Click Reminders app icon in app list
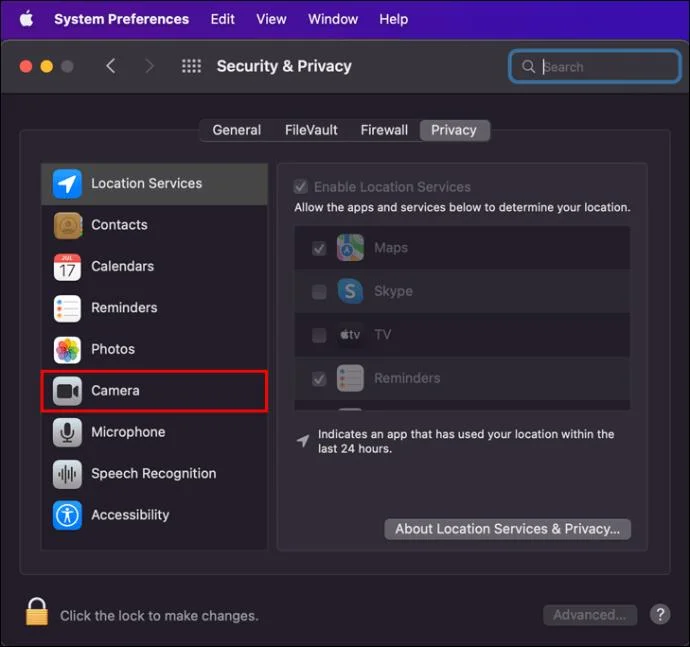The image size is (690, 647). pos(350,379)
